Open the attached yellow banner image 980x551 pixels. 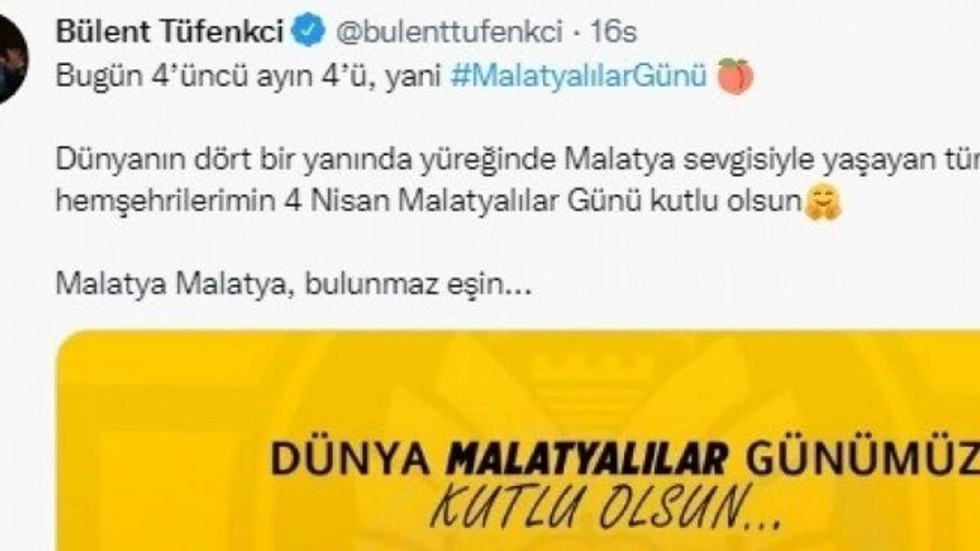[519, 441]
